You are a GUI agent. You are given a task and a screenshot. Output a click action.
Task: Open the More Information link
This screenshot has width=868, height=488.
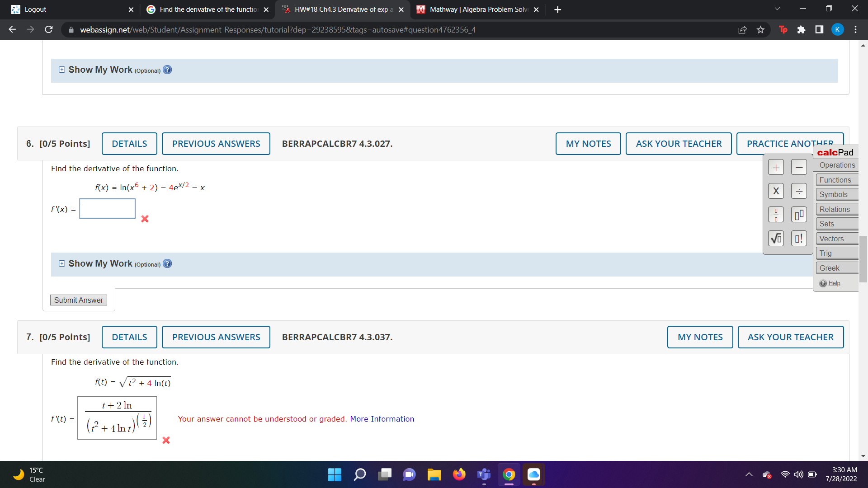tap(382, 419)
